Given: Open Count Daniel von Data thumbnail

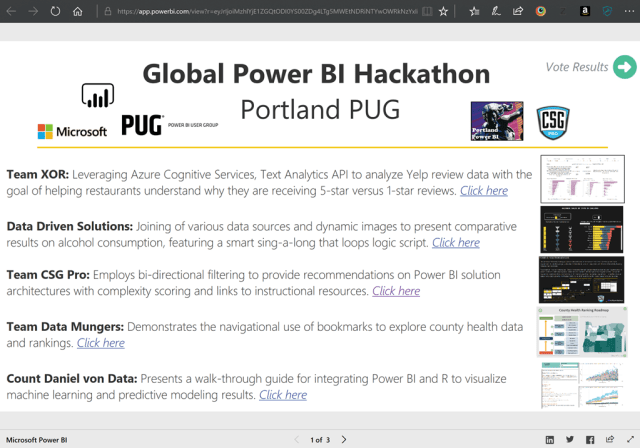Looking at the screenshot, I should tap(582, 385).
